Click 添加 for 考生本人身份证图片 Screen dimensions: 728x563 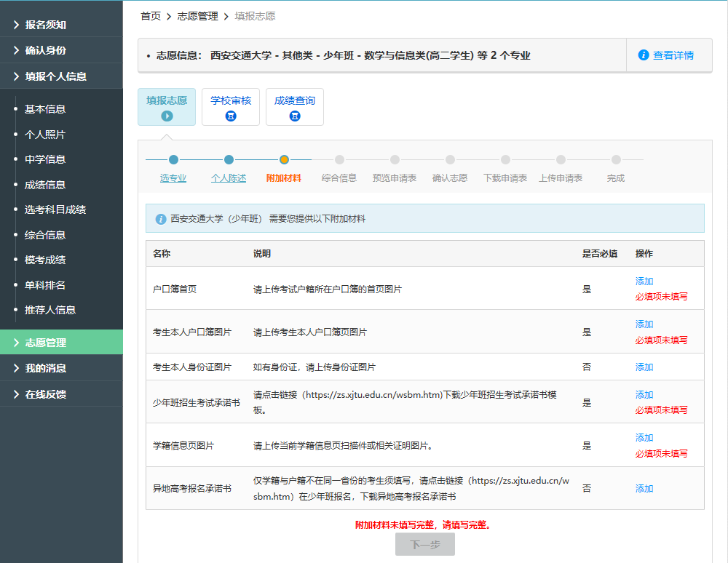pyautogui.click(x=644, y=367)
